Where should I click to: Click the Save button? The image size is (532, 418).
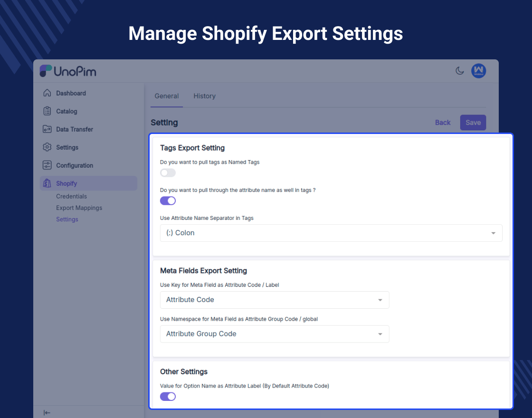tap(473, 123)
